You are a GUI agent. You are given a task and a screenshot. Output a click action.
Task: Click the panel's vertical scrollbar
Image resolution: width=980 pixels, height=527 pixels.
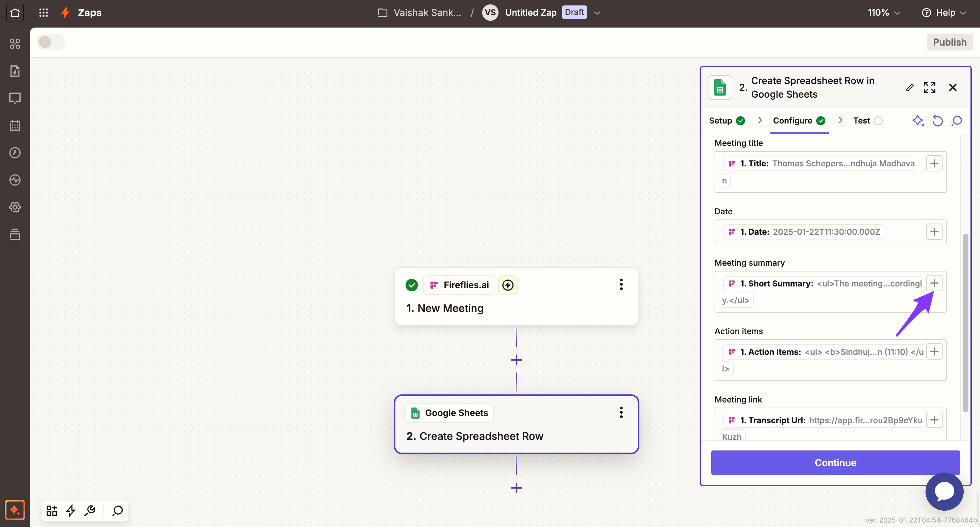[x=965, y=323]
